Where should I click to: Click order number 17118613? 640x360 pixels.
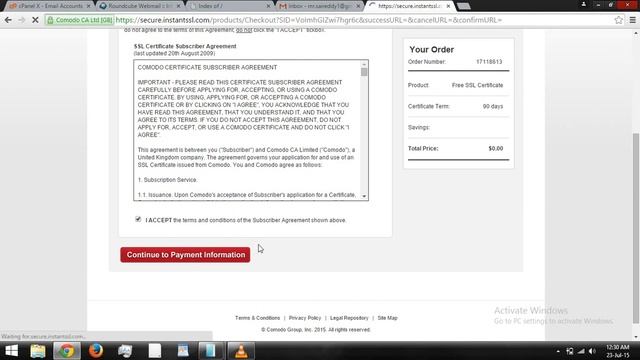tap(489, 62)
